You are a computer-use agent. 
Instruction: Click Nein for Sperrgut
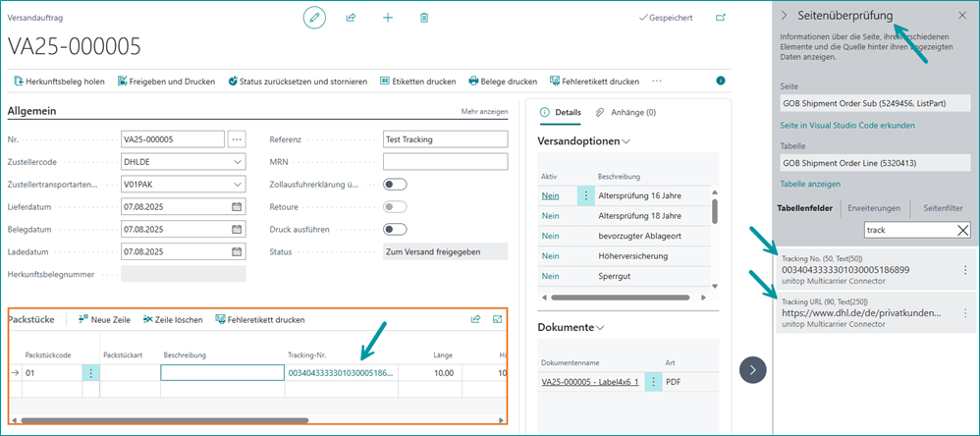click(x=550, y=276)
